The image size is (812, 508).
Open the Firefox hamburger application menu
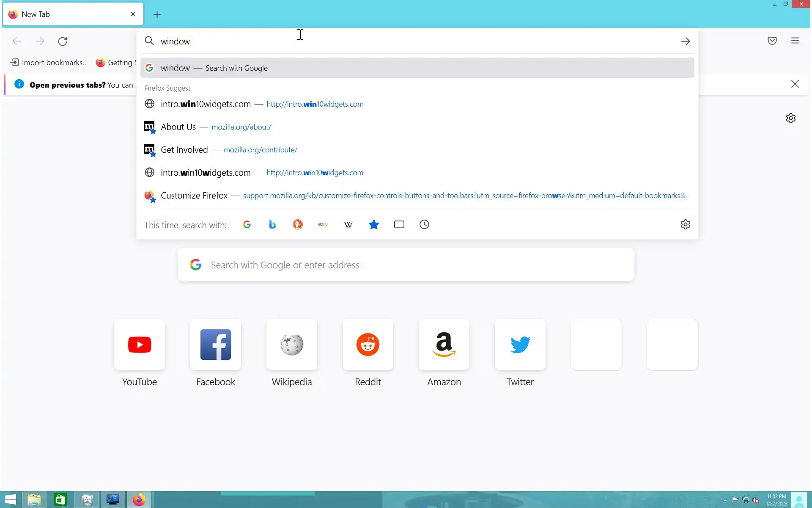click(x=795, y=41)
